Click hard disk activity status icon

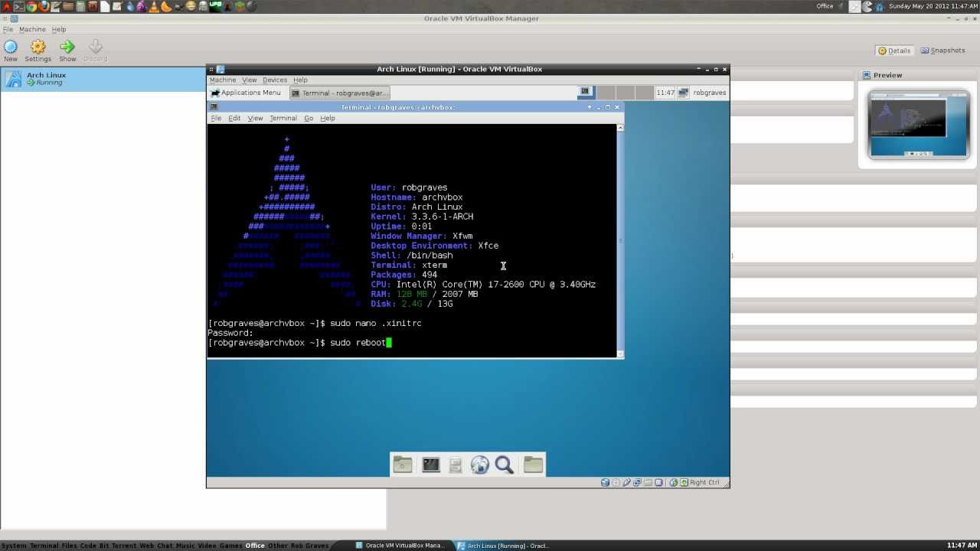pos(605,482)
